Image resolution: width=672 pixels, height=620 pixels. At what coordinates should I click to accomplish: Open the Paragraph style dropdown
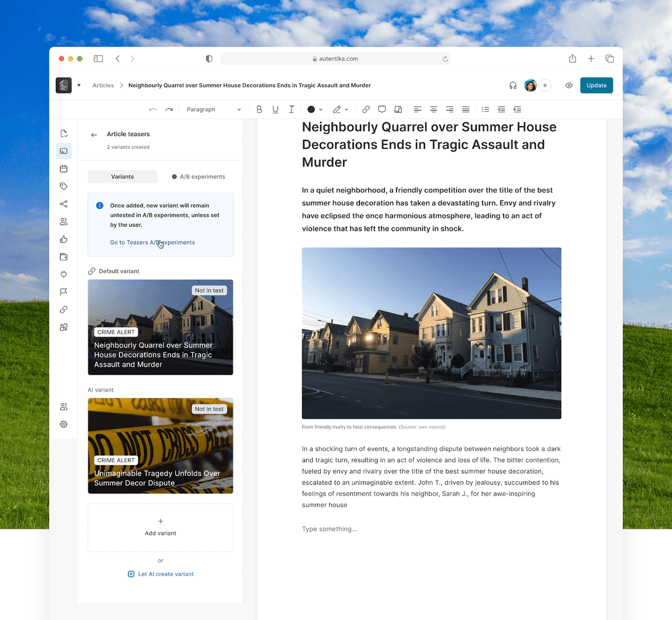point(214,109)
